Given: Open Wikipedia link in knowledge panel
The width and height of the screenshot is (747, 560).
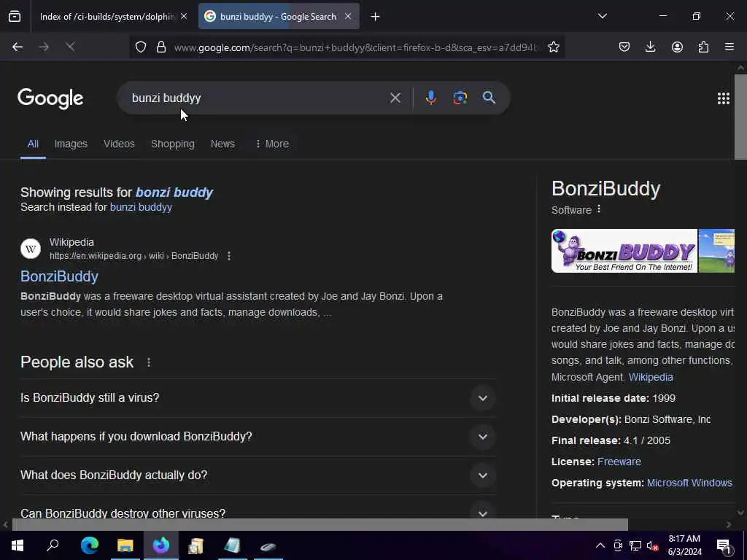Looking at the screenshot, I should pos(650,377).
